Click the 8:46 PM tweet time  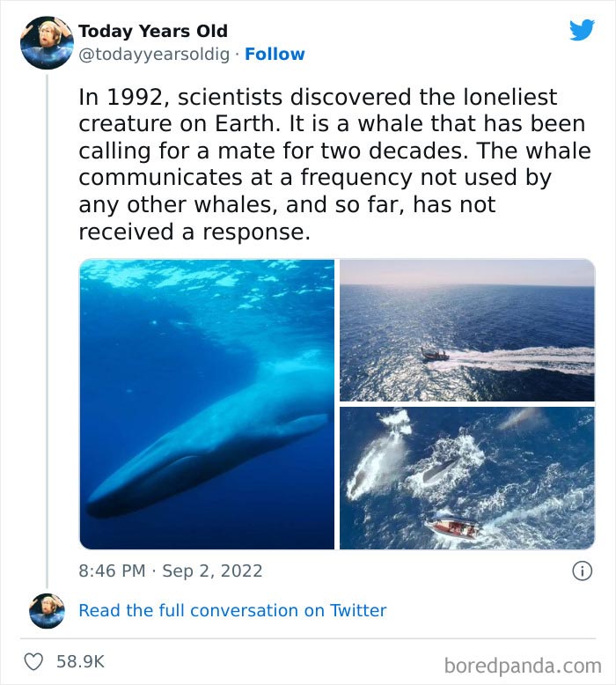[x=112, y=571]
